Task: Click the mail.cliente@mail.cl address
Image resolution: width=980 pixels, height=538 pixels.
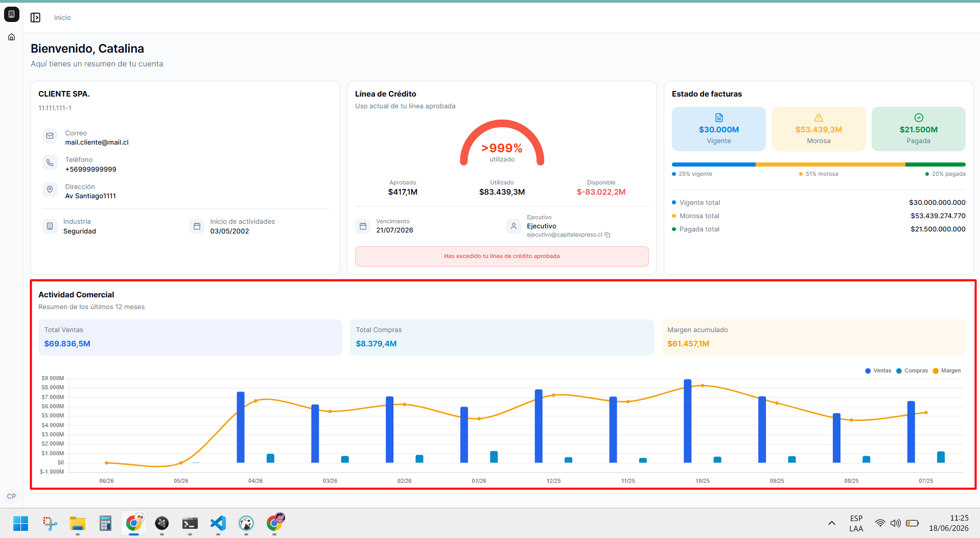Action: pyautogui.click(x=97, y=143)
